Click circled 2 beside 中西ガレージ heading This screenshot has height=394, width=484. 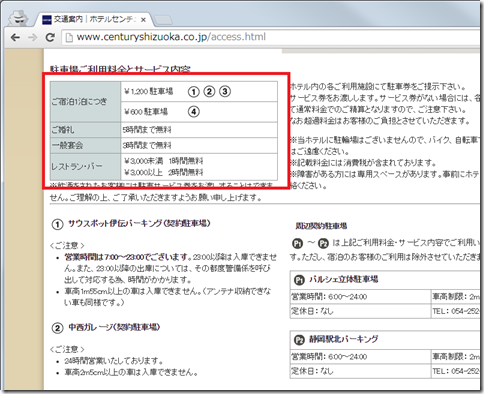57,328
